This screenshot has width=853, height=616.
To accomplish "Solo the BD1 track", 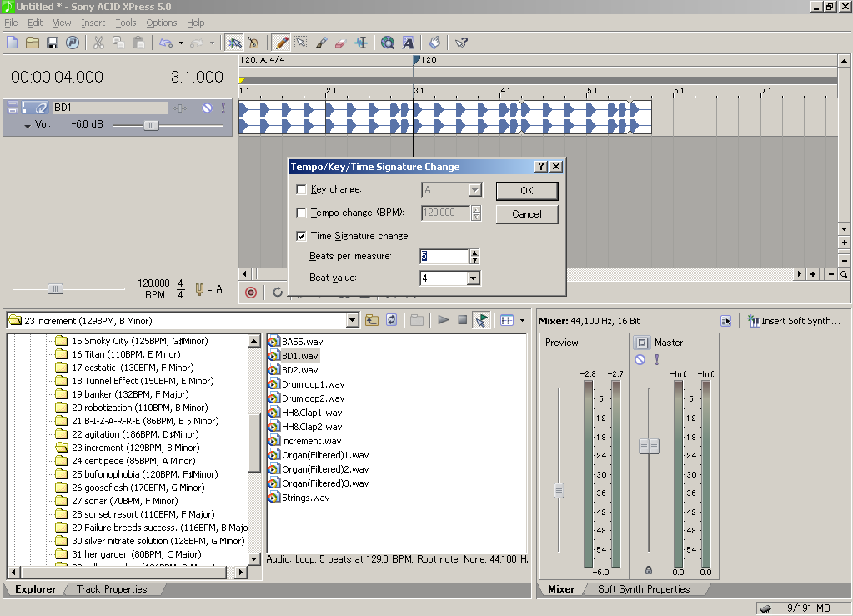I will pyautogui.click(x=223, y=108).
